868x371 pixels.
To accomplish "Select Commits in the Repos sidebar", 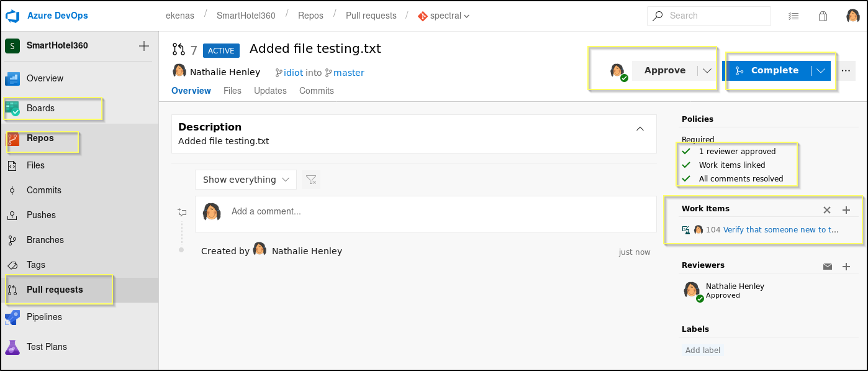I will pyautogui.click(x=44, y=190).
